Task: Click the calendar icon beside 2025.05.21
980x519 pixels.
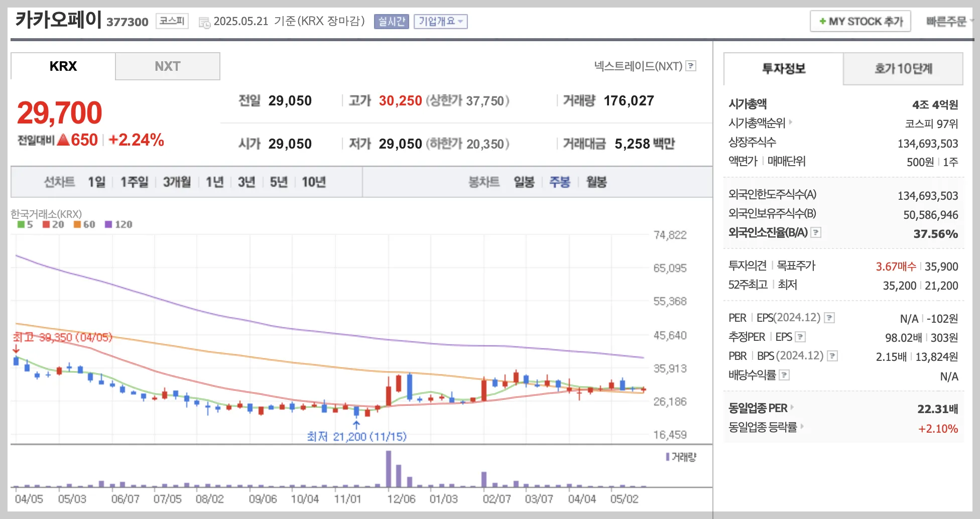Action: 204,22
